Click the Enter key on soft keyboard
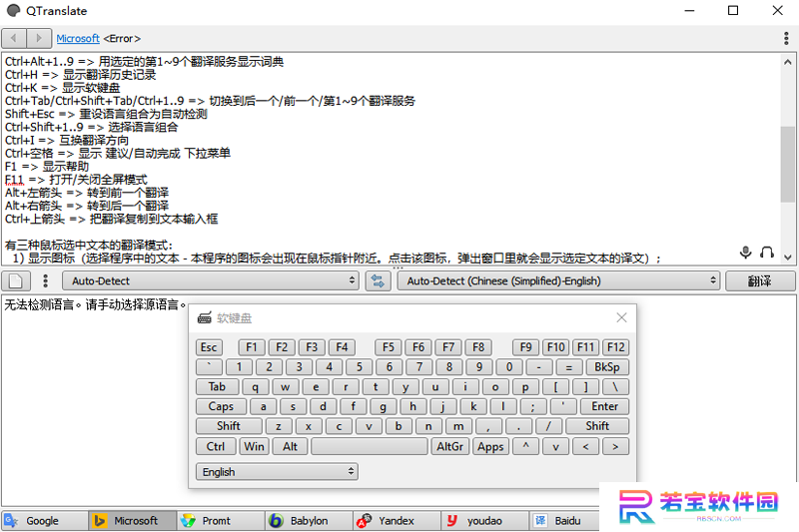Viewport: 799px width, 532px height. pyautogui.click(x=605, y=406)
